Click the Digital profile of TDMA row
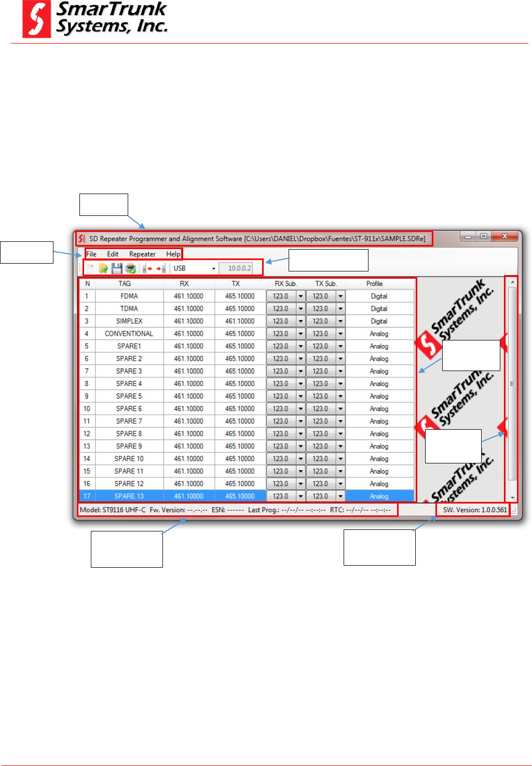532x766 pixels. pyautogui.click(x=379, y=309)
